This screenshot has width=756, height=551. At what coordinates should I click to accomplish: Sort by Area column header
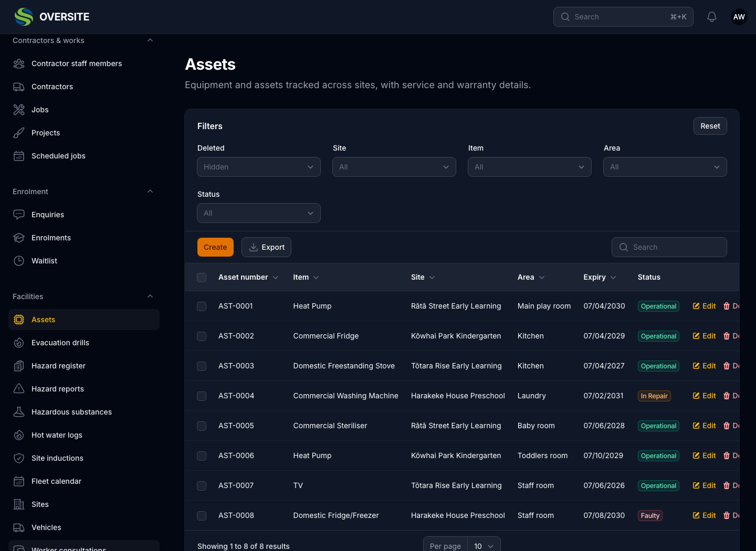[531, 277]
